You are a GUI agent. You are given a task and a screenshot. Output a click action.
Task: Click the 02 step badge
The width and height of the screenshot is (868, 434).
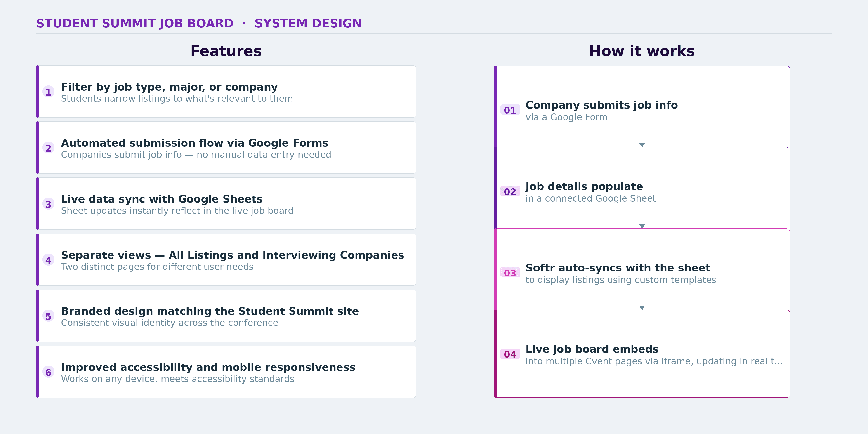click(x=510, y=191)
